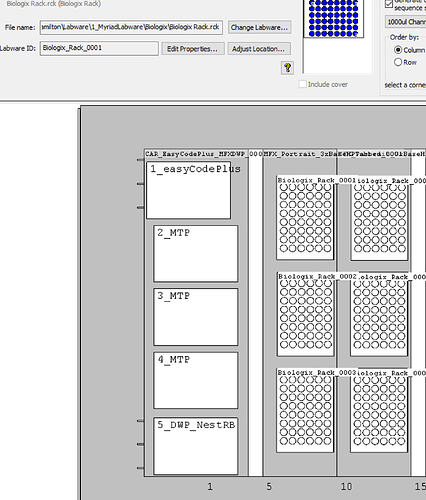Click the MFX_Portrait_3xBa carrier label
The height and width of the screenshot is (500, 426).
[300, 154]
